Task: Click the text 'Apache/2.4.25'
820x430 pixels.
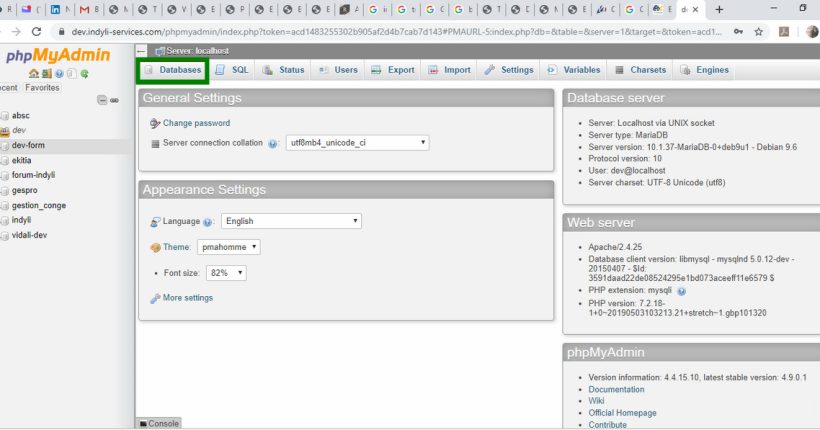Action: pos(615,247)
